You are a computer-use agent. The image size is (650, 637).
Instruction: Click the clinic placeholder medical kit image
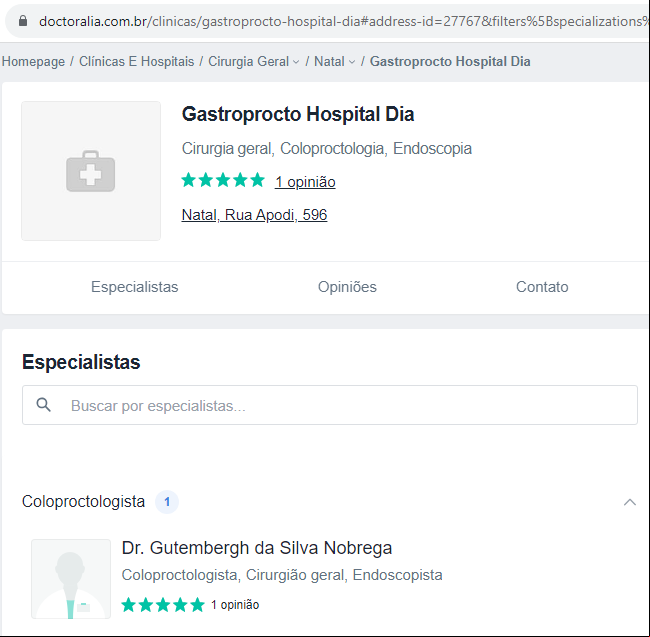click(91, 171)
